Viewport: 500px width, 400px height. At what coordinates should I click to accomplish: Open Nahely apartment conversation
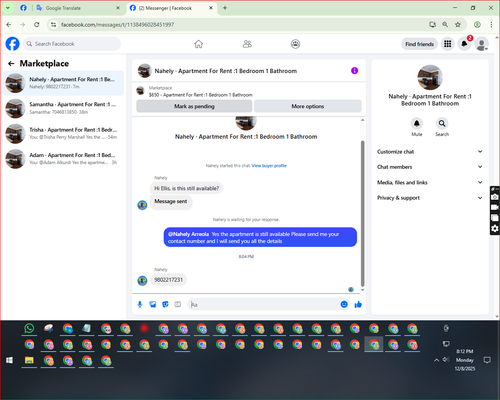pyautogui.click(x=63, y=83)
